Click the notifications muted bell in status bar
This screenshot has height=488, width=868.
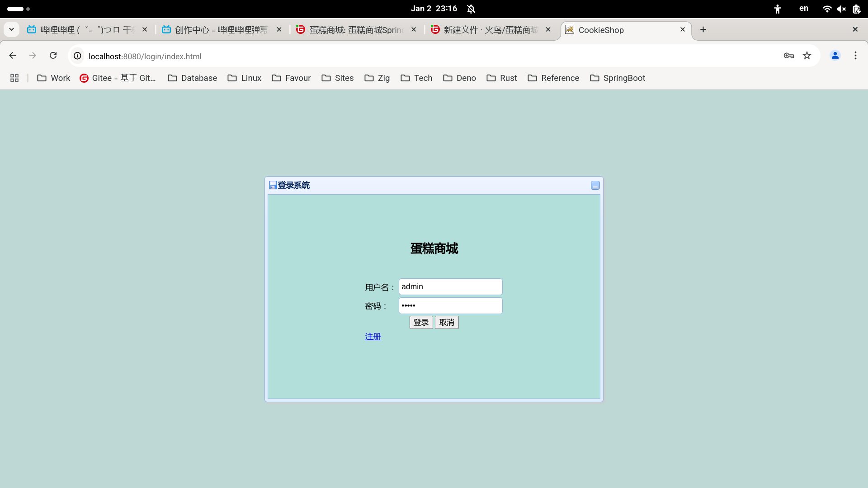[472, 9]
